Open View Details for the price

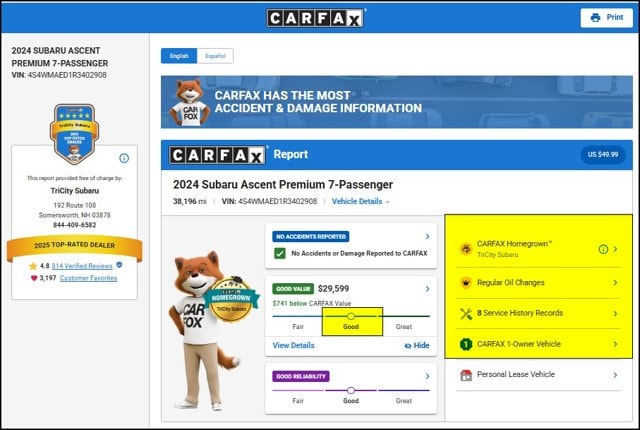tap(293, 346)
